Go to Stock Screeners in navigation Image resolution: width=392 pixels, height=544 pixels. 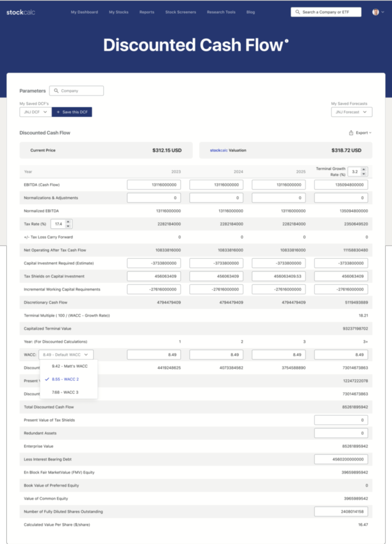(x=180, y=12)
